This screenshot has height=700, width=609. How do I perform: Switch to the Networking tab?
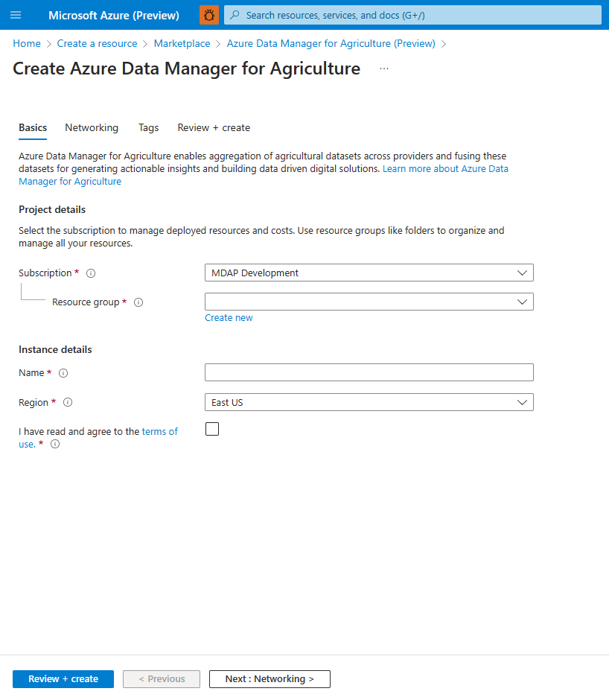click(x=92, y=127)
